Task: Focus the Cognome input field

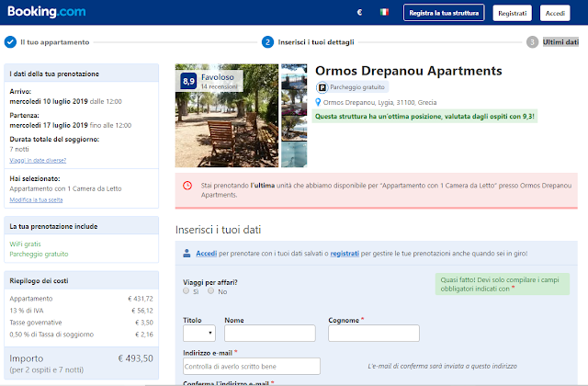Action: point(374,333)
